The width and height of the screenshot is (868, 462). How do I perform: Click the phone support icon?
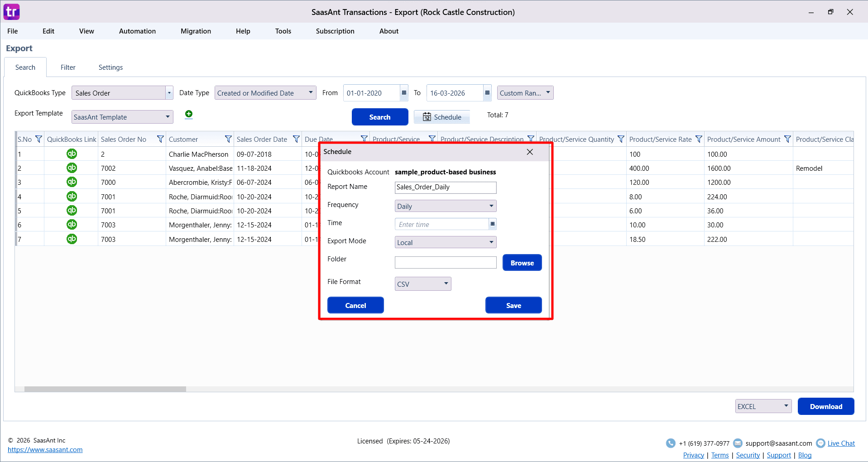pos(671,443)
